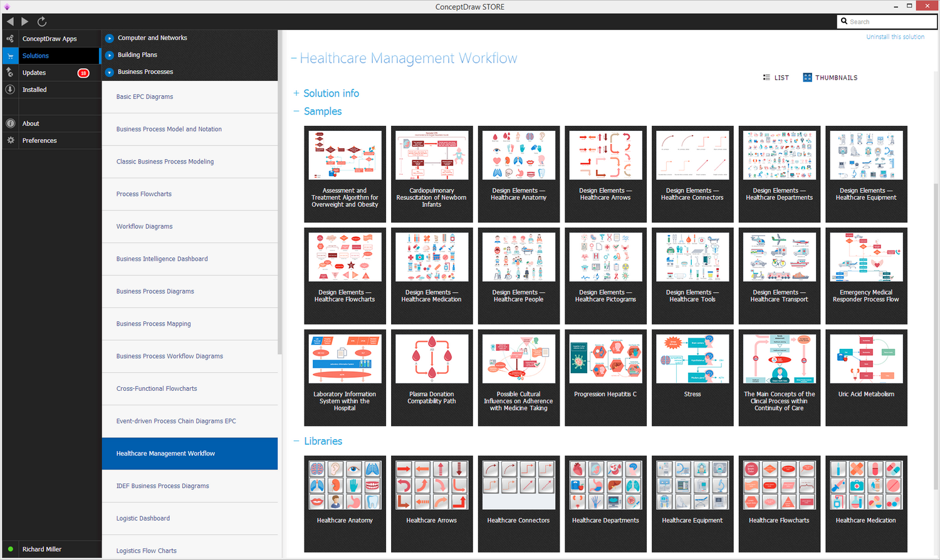Screen dimensions: 940x560
Task: Open the About page
Action: pos(31,123)
